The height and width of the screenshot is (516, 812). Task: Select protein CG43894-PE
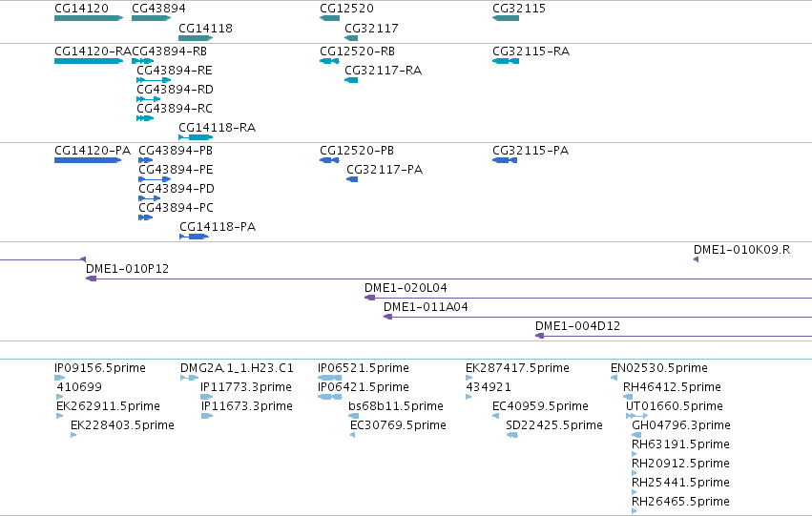click(155, 179)
